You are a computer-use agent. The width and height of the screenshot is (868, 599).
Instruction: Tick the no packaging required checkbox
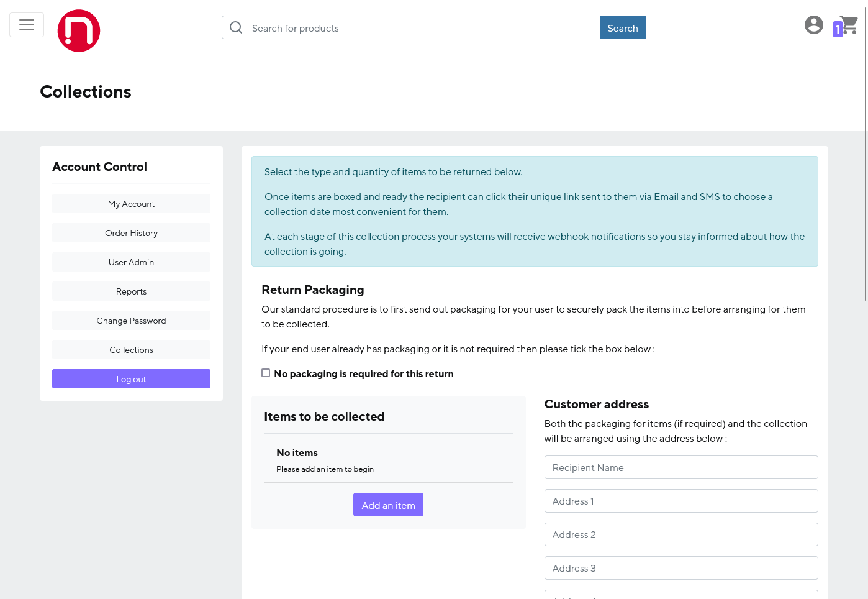point(266,373)
